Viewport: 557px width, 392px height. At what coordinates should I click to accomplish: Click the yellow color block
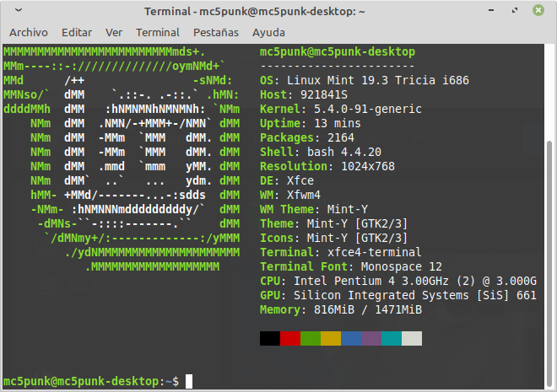click(x=331, y=338)
